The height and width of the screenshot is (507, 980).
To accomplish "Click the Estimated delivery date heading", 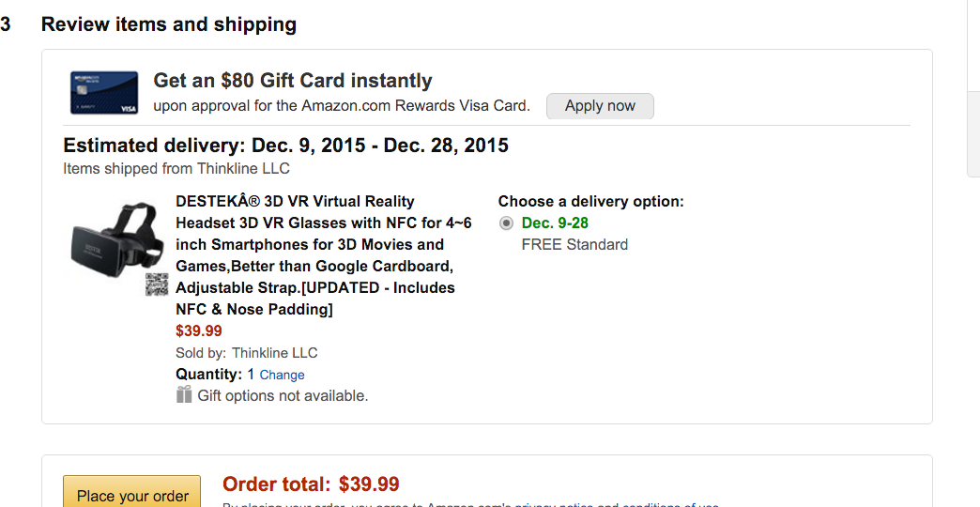I will [x=285, y=146].
